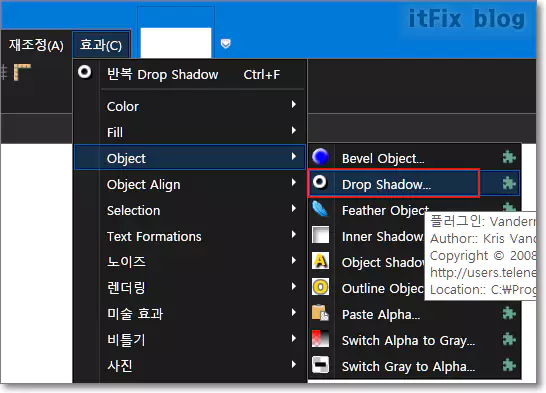Expand the Text Formations arrow

294,234
